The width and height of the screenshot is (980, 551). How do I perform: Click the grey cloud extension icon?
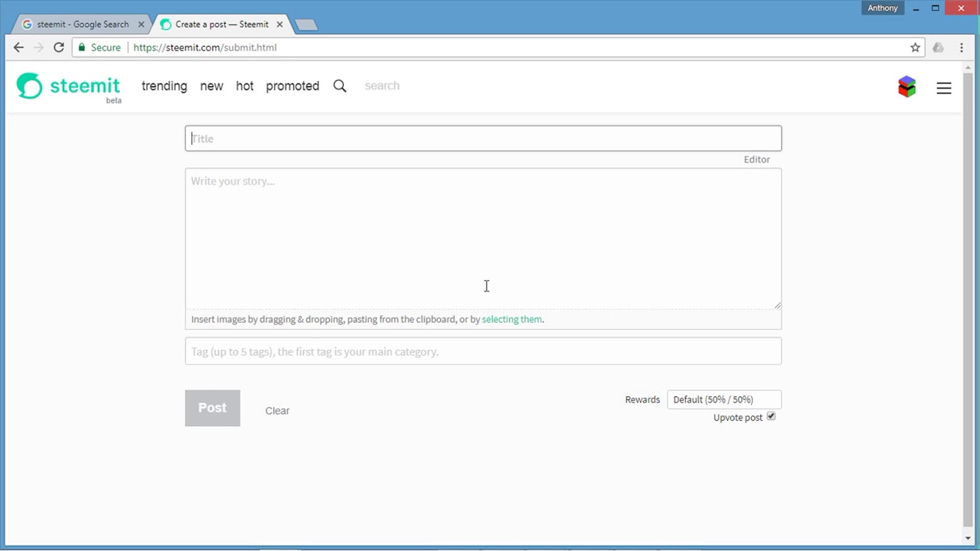click(x=938, y=47)
